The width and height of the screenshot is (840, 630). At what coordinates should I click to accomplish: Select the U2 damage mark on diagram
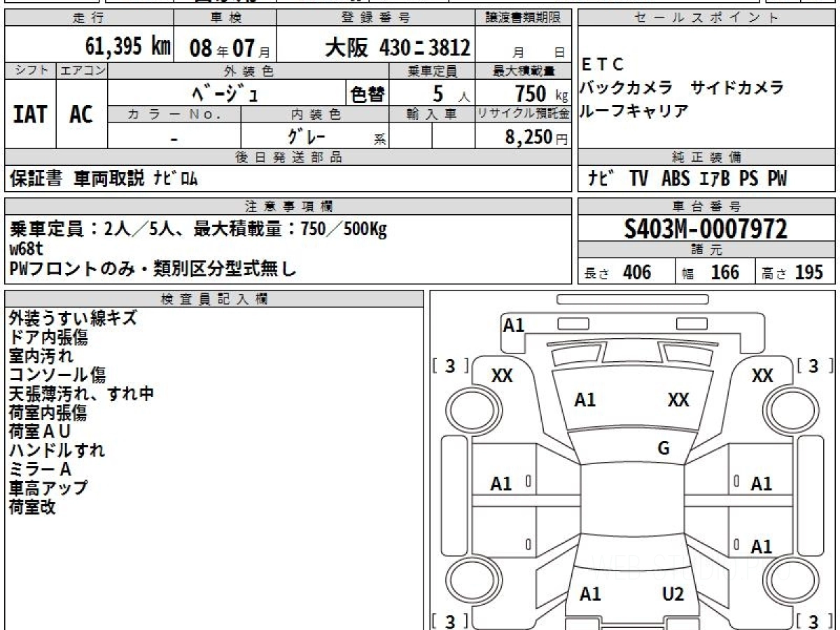pyautogui.click(x=673, y=595)
